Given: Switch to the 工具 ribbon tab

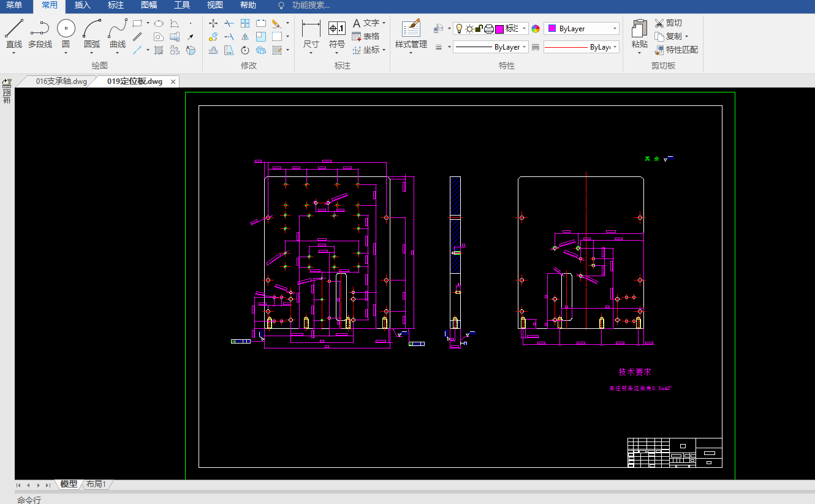Looking at the screenshot, I should click(x=182, y=6).
